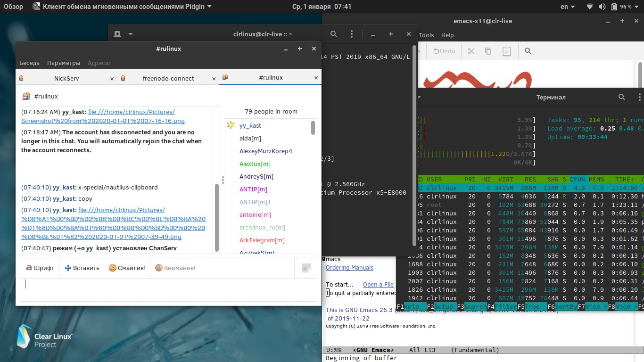Click the Copy icon in Emacs toolbar
Image resolution: width=644 pixels, height=362 pixels.
[x=488, y=51]
